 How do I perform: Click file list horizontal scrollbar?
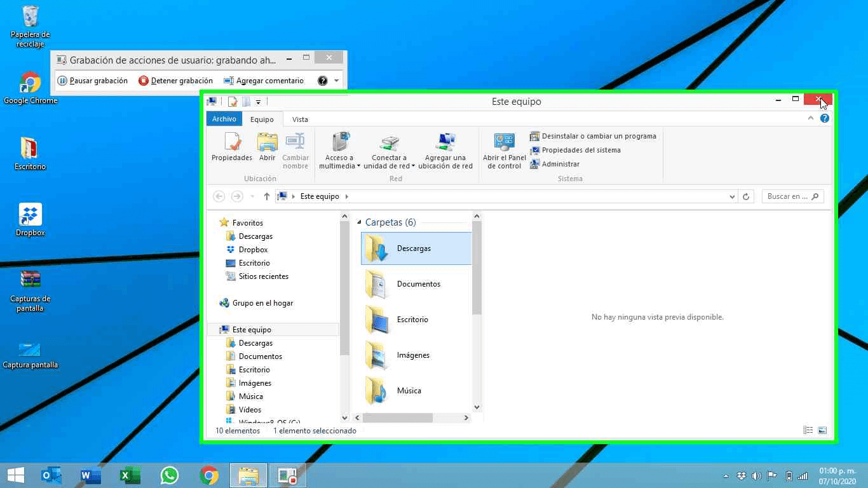pos(398,418)
